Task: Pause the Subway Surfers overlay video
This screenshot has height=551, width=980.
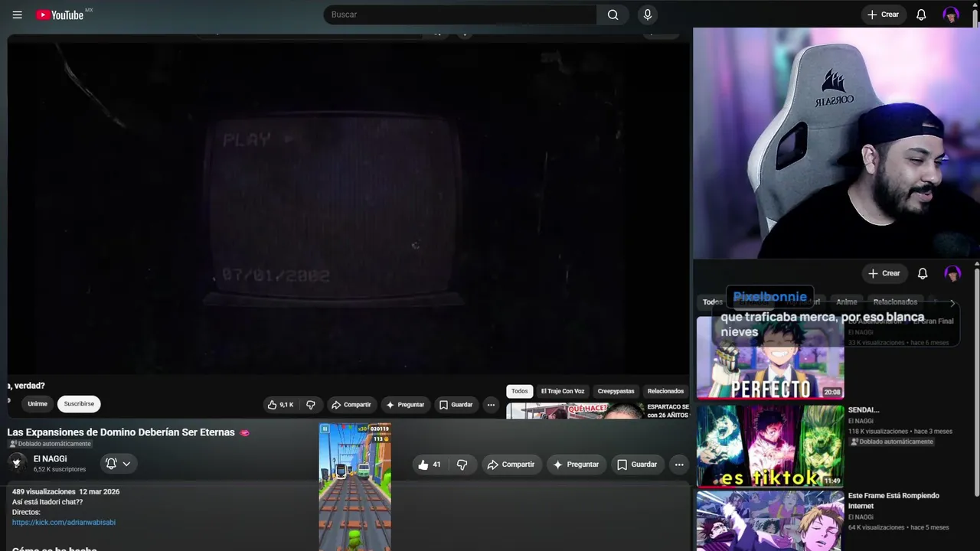Action: (x=325, y=429)
